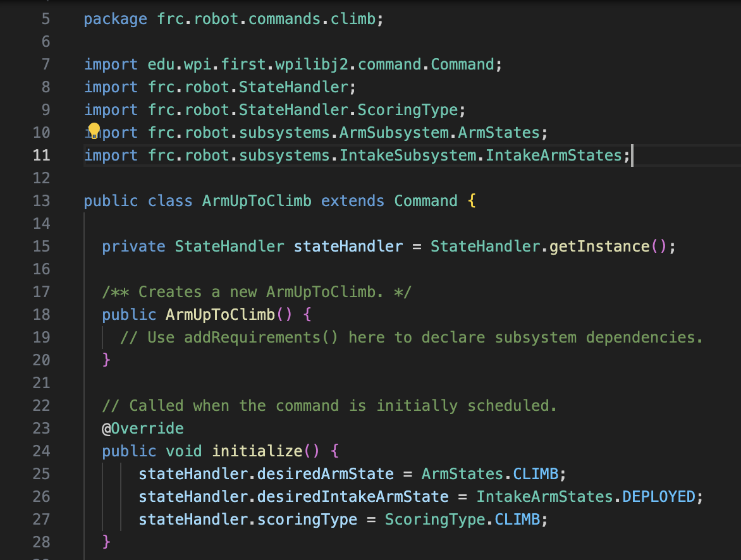Viewport: 741px width, 560px height.
Task: Place cursor at end of IntakeArmStates import
Action: (631, 155)
